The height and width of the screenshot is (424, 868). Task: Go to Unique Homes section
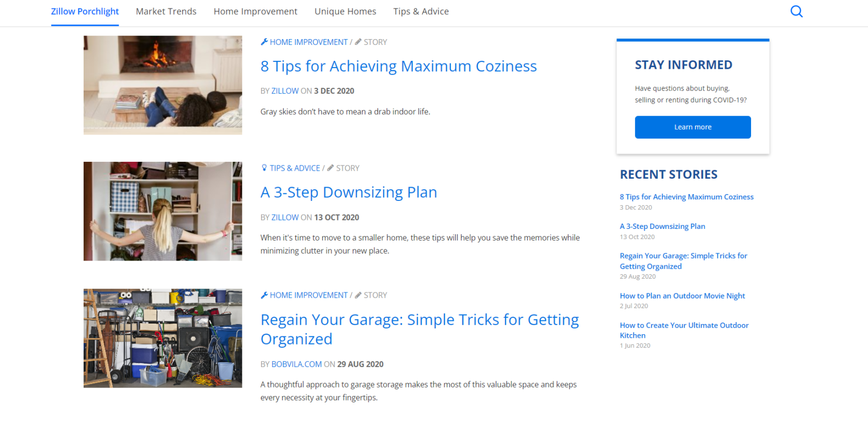point(345,12)
